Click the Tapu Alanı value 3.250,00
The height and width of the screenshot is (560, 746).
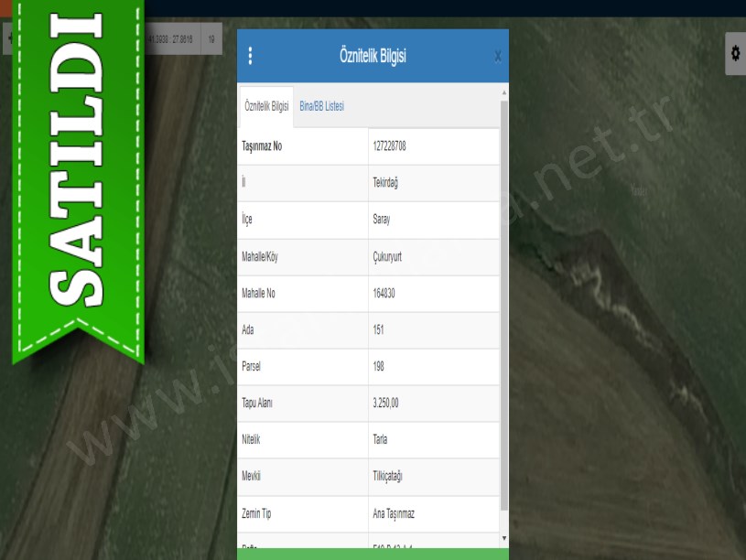coord(386,404)
